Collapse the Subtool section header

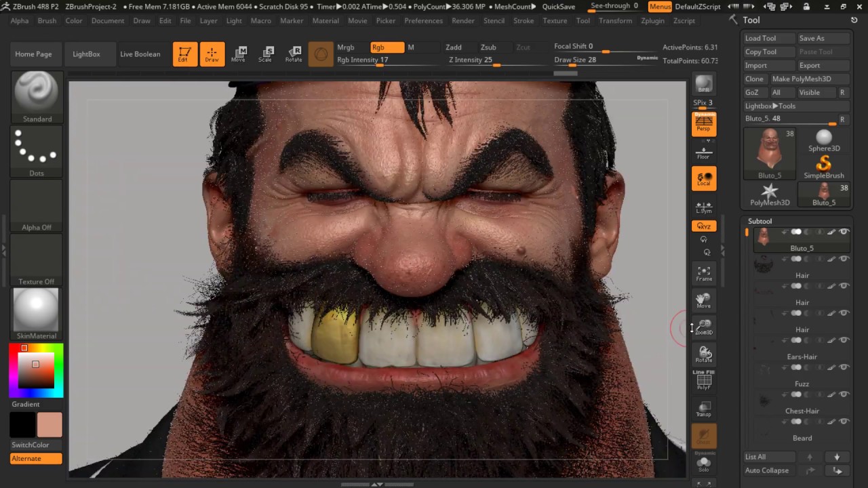[759, 221]
